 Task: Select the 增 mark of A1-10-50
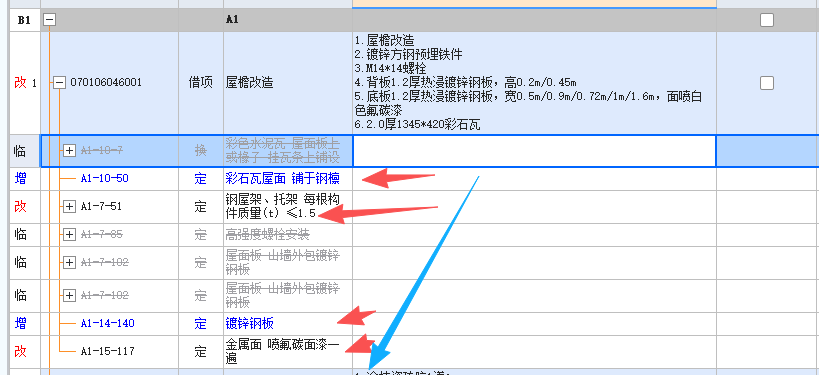tap(20, 179)
